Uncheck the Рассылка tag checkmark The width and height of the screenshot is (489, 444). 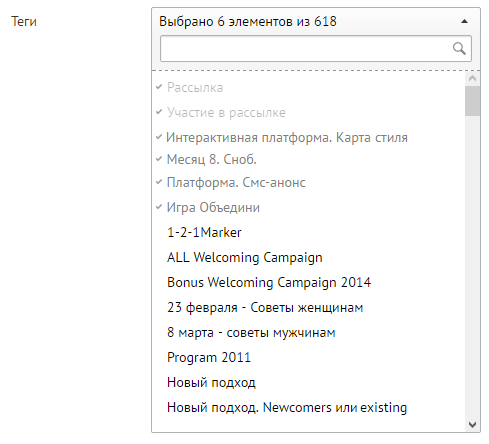tap(159, 87)
